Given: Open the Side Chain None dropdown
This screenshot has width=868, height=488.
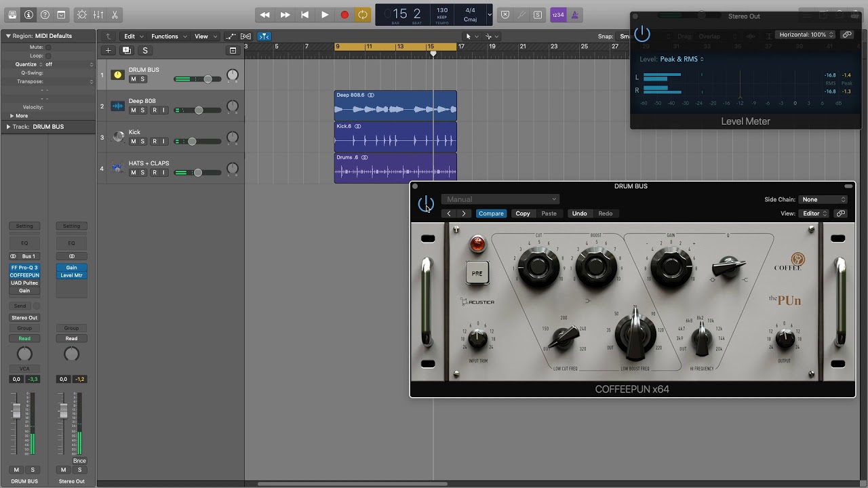Looking at the screenshot, I should pos(823,199).
